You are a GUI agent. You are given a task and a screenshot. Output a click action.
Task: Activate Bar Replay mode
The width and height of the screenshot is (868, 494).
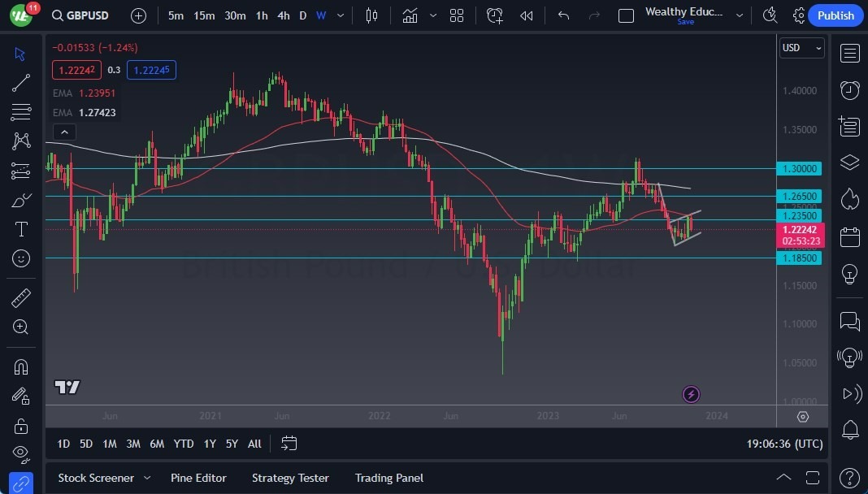525,15
